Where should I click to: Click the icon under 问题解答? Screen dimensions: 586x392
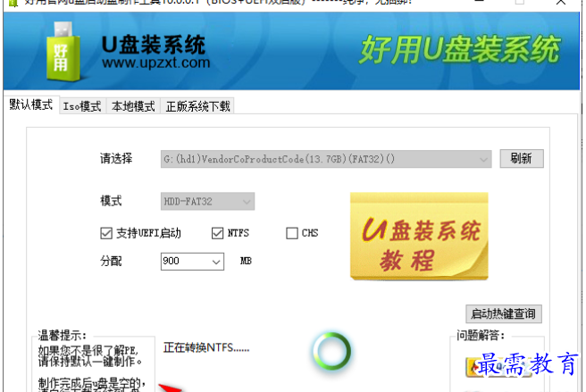pyautogui.click(x=499, y=367)
